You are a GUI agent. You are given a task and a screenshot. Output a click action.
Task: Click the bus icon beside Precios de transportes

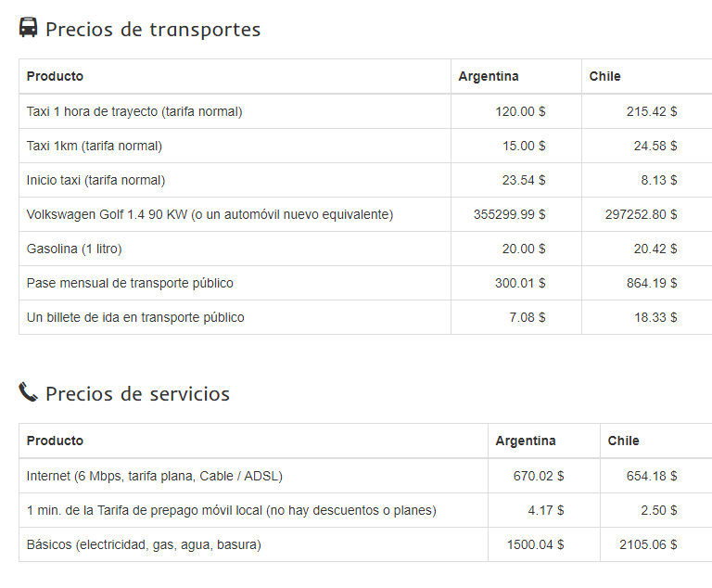29,28
